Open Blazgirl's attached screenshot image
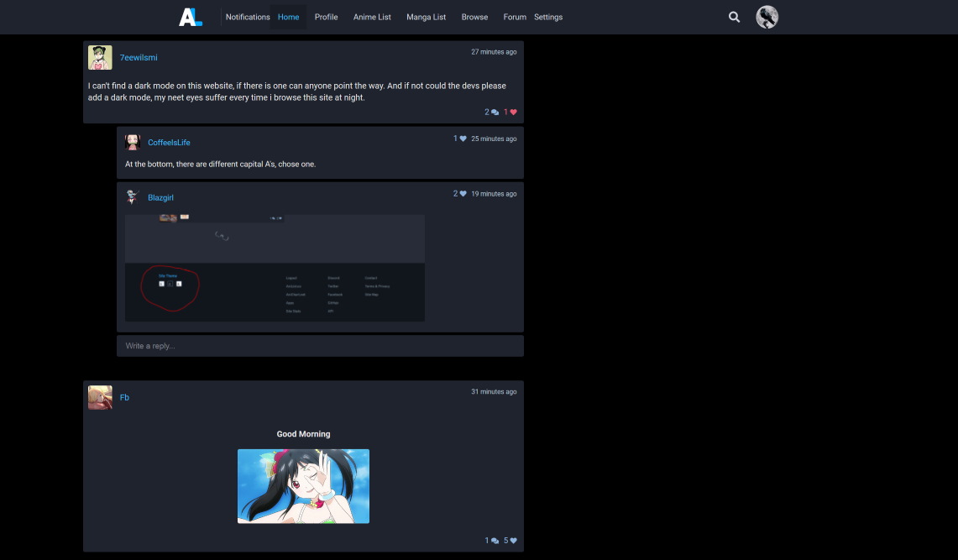The height and width of the screenshot is (560, 958). [275, 267]
